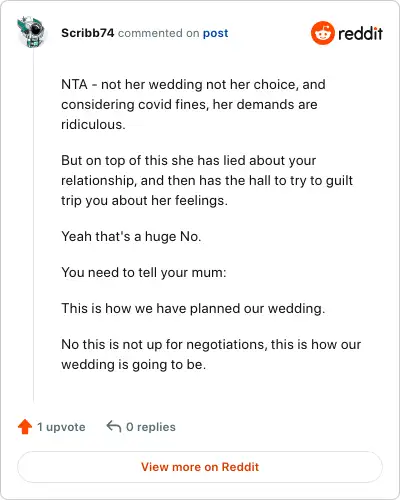Viewport: 400px width, 500px height.
Task: Click the 'Yeah that's a huge No.' line
Action: coord(131,236)
